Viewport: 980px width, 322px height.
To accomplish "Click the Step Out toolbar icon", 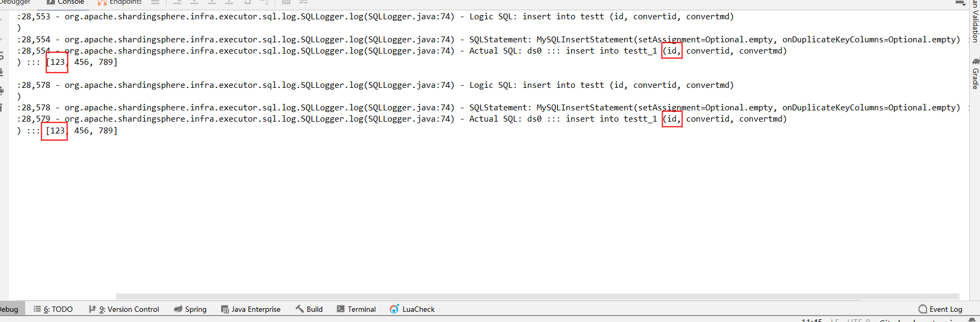I will pyautogui.click(x=229, y=2).
